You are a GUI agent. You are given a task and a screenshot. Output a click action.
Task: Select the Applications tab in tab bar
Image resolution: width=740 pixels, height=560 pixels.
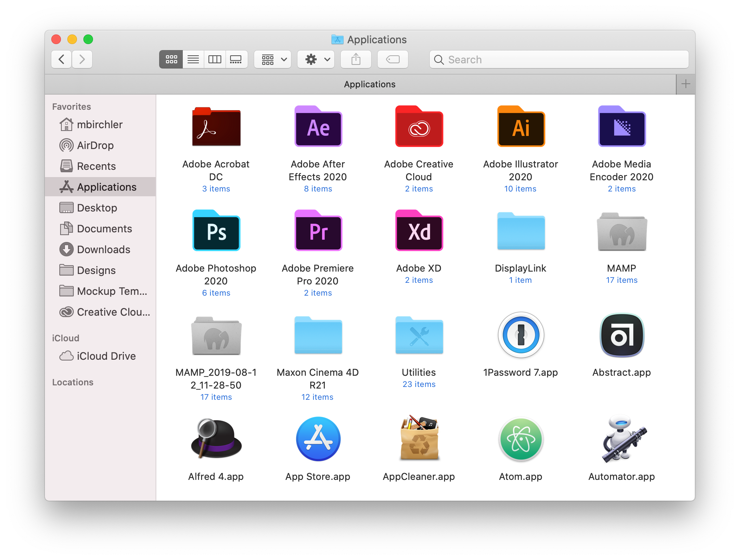[360, 85]
